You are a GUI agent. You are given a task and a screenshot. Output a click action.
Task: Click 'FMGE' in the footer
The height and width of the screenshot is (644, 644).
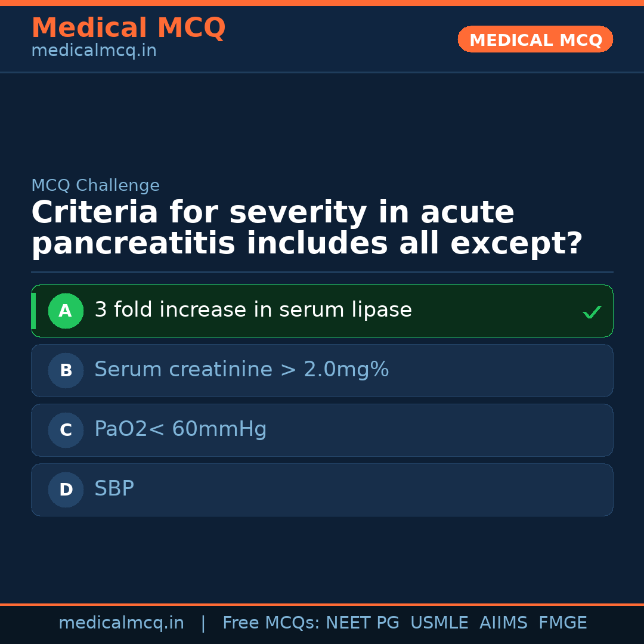tap(562, 623)
